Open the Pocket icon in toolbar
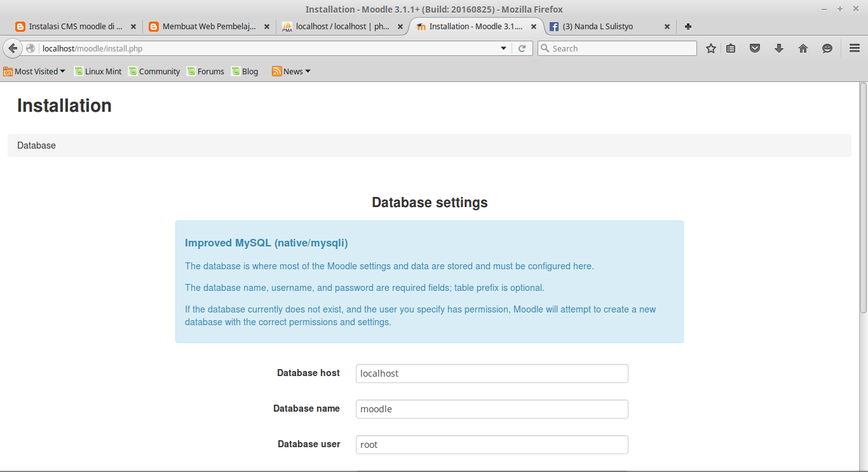Screen dimensions: 868x472 point(755,48)
